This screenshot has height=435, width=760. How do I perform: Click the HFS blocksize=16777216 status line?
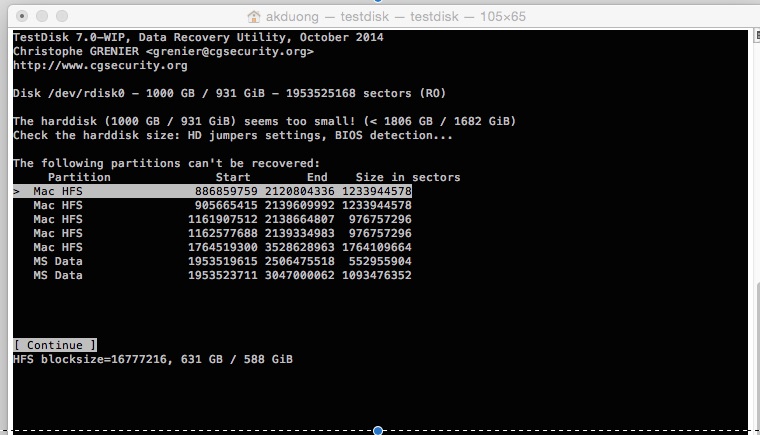(153, 359)
